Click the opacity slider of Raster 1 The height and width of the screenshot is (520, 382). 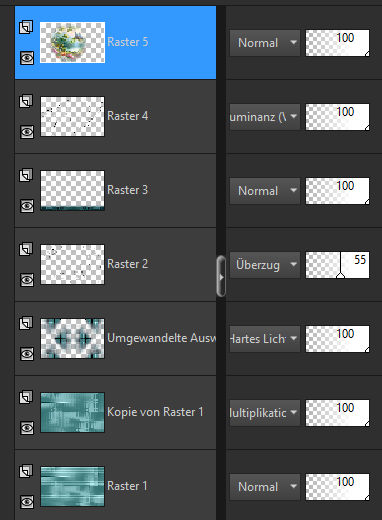click(x=337, y=487)
